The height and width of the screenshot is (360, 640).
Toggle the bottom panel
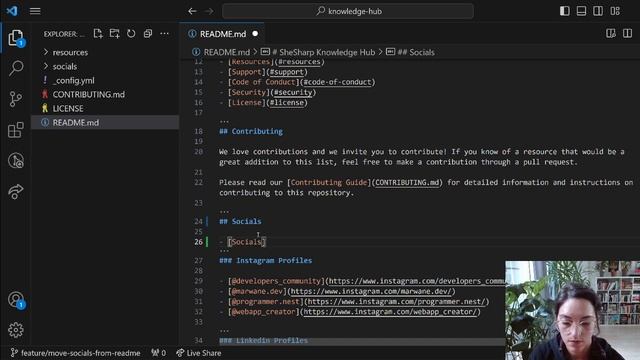581,11
